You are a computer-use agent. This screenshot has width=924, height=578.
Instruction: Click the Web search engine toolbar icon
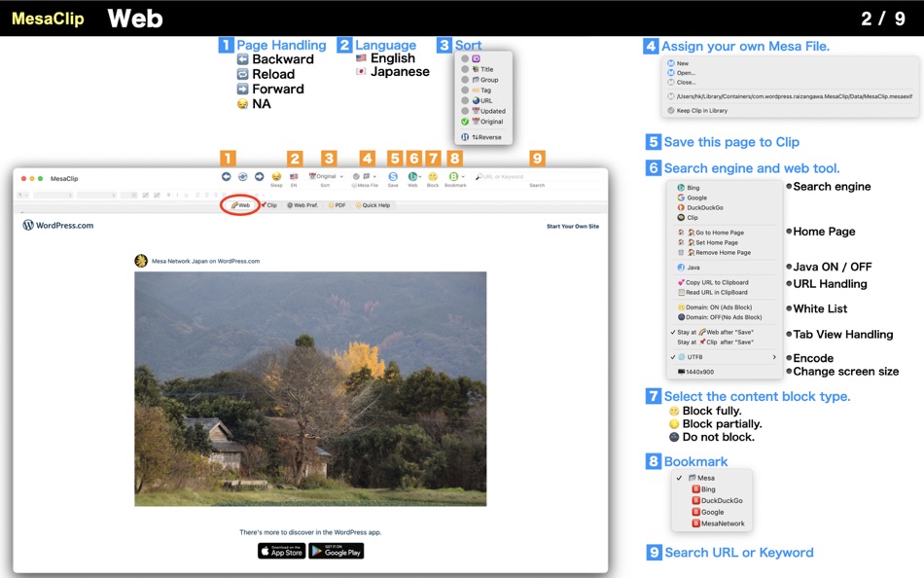(x=412, y=176)
